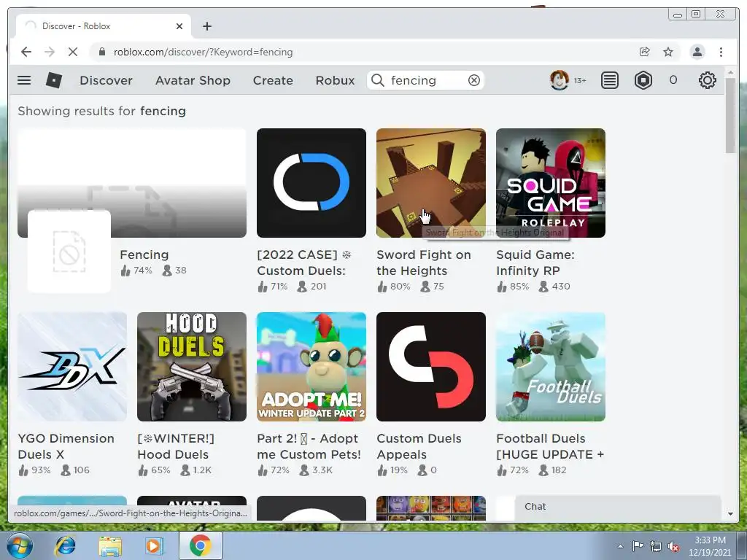
Task: Focus the Roblox search field
Action: 425,80
